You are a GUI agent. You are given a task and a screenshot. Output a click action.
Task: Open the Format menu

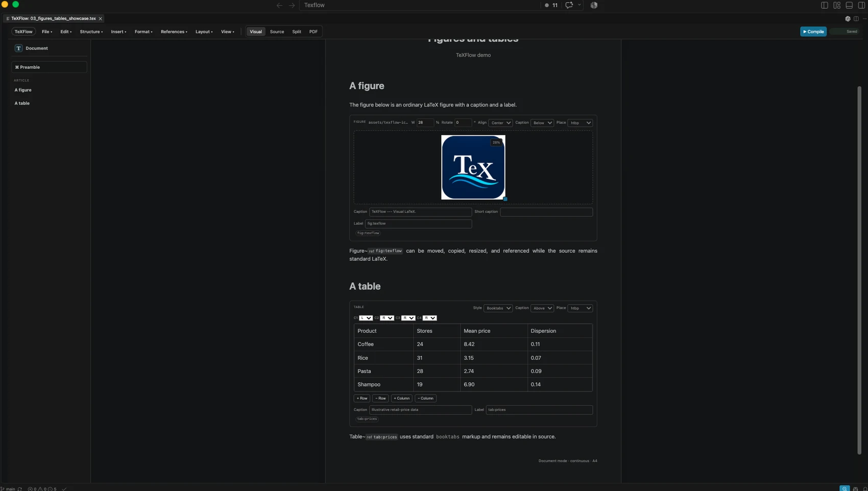coord(143,32)
